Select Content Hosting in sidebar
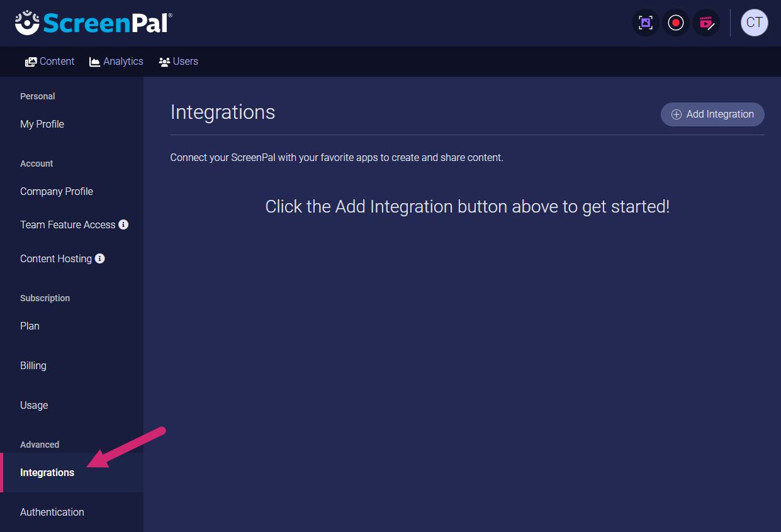The height and width of the screenshot is (532, 781). coord(56,258)
